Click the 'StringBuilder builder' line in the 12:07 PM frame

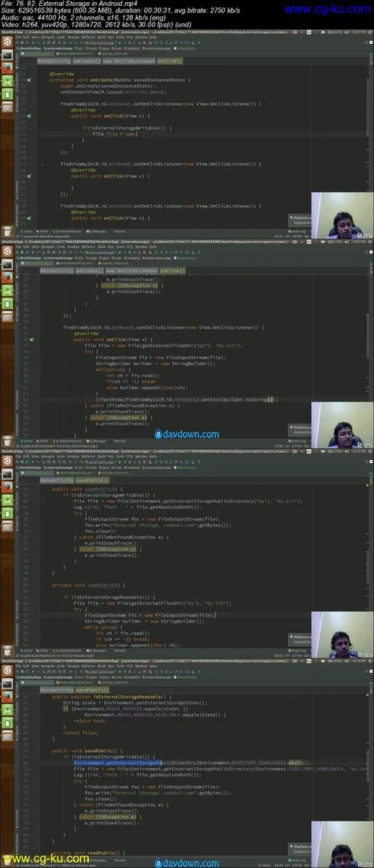tap(154, 363)
